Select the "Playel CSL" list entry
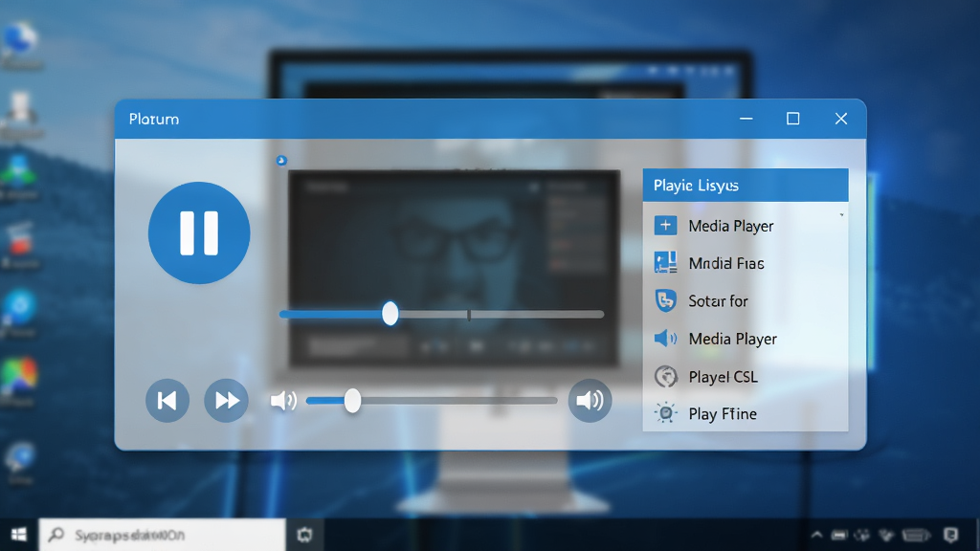980x551 pixels. [x=745, y=376]
